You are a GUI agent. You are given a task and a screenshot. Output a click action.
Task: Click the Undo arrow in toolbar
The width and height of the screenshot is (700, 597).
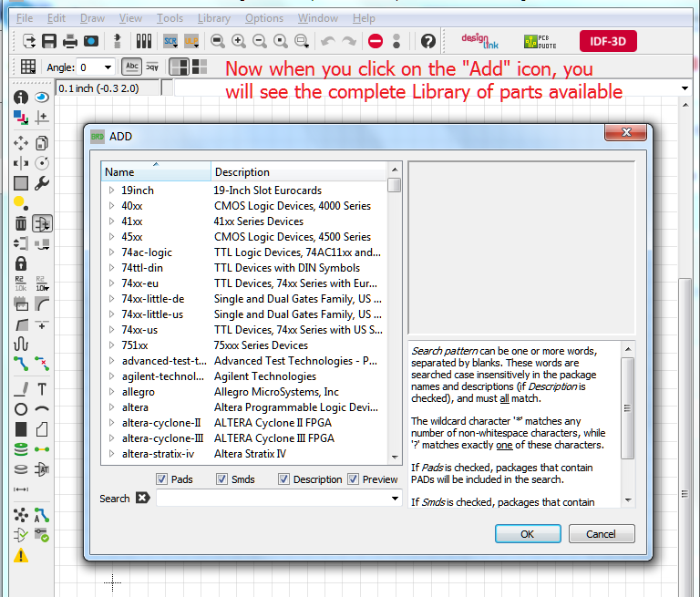(328, 41)
